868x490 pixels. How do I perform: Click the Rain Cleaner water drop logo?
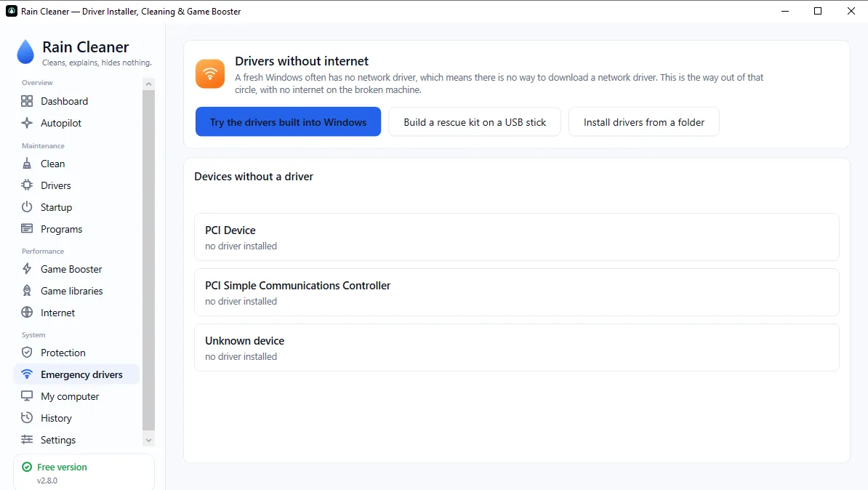pyautogui.click(x=25, y=52)
